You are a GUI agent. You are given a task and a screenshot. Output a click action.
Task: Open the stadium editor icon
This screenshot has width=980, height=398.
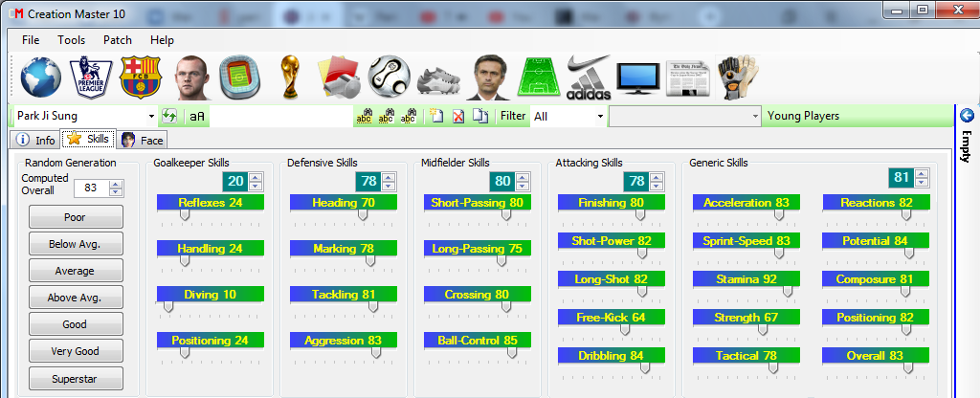pos(239,77)
